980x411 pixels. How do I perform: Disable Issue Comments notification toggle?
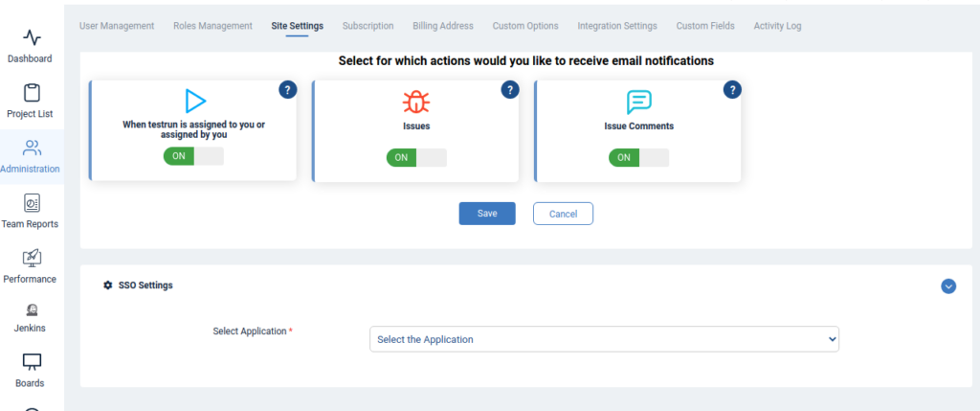(x=638, y=157)
